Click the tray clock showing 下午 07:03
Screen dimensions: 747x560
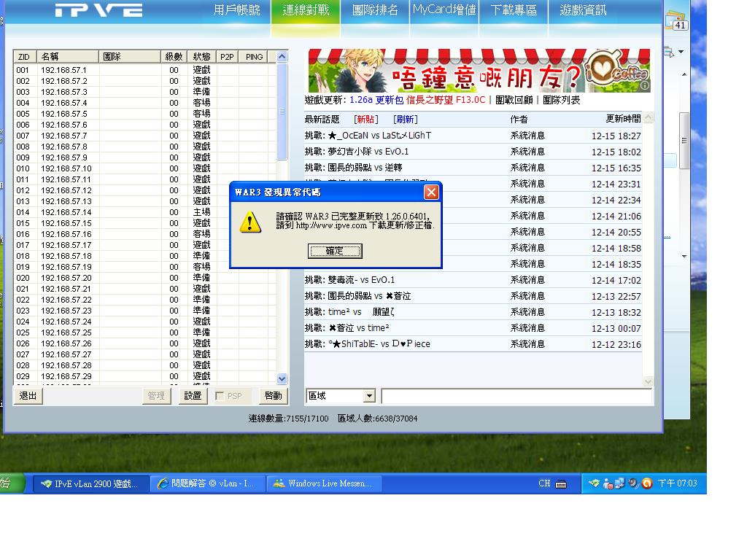tap(677, 483)
